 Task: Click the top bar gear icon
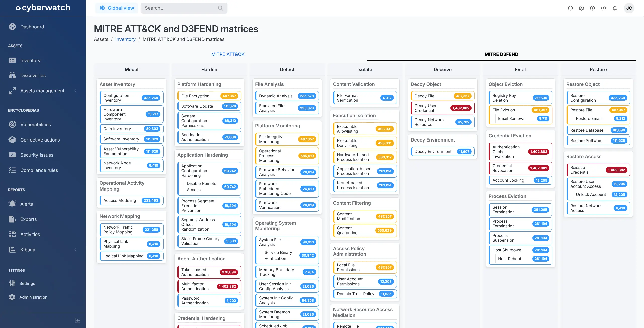point(581,8)
